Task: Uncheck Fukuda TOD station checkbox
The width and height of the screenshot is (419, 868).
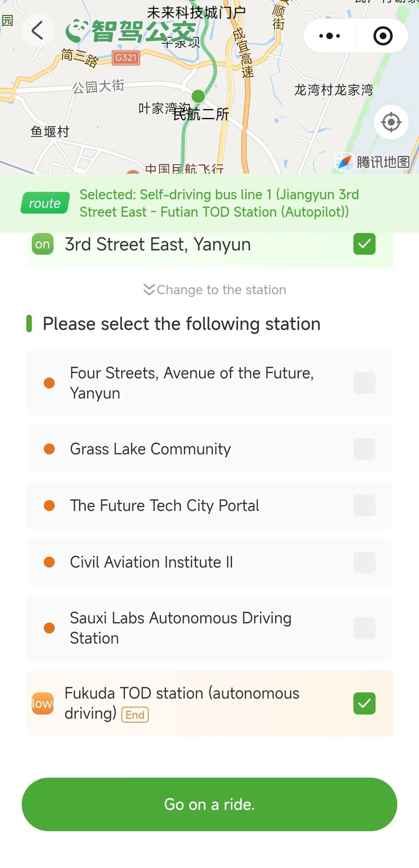Action: 364,703
